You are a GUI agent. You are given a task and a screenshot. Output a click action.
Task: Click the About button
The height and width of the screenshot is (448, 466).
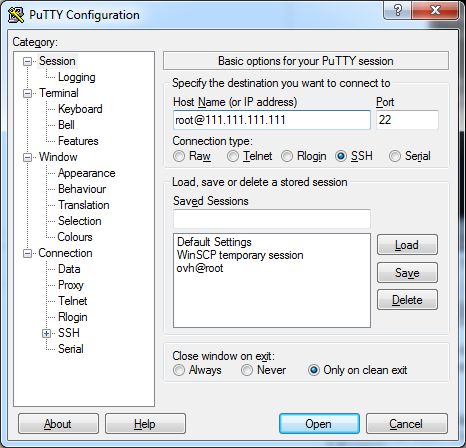click(x=58, y=424)
